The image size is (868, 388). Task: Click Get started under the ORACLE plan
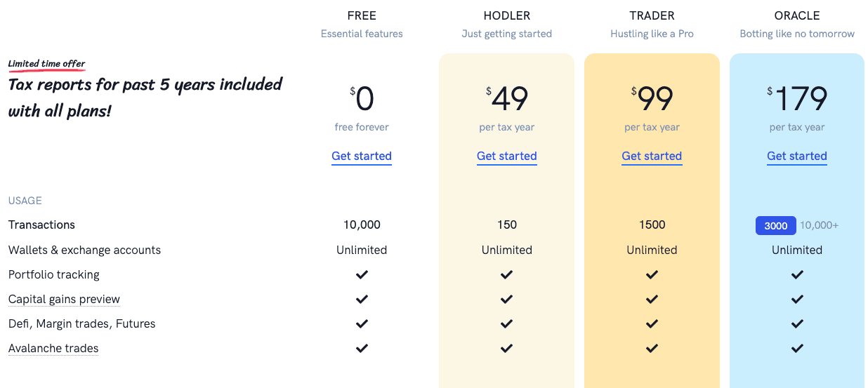point(797,156)
